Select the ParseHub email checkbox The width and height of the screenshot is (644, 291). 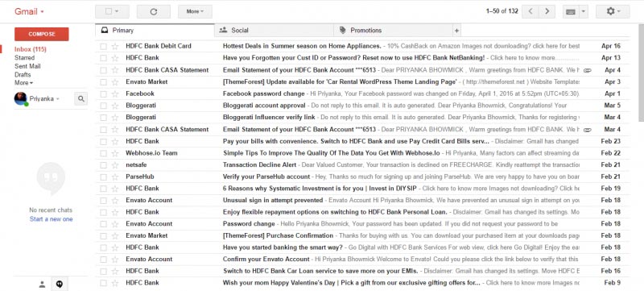coord(103,177)
